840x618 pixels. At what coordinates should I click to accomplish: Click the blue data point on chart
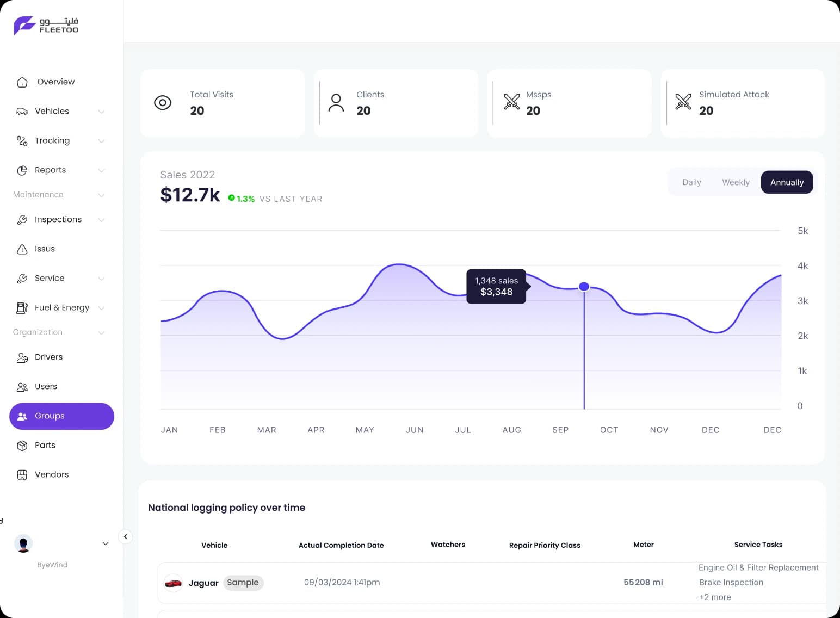pyautogui.click(x=584, y=287)
